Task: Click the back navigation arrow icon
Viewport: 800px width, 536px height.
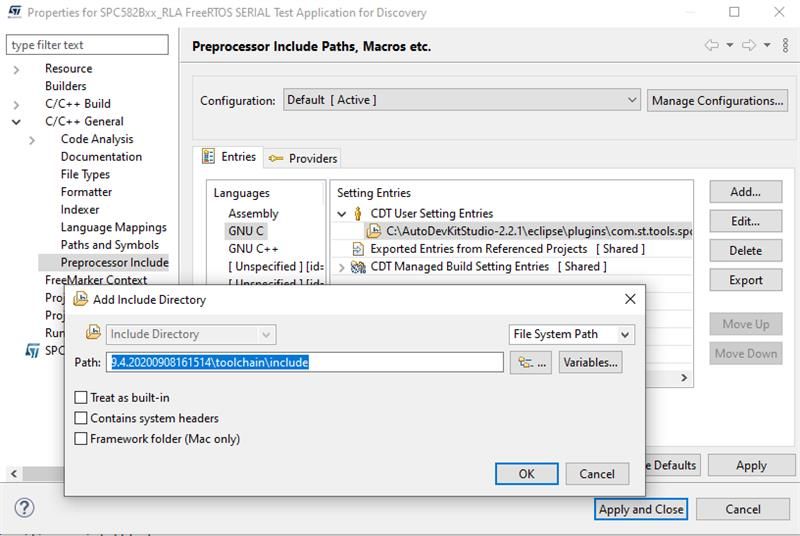Action: (x=712, y=46)
